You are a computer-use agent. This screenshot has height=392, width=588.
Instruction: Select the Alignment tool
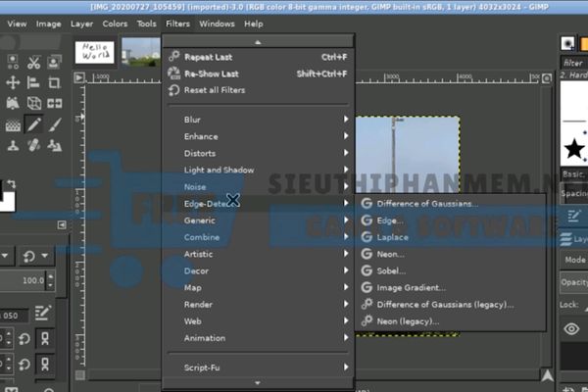click(x=33, y=82)
